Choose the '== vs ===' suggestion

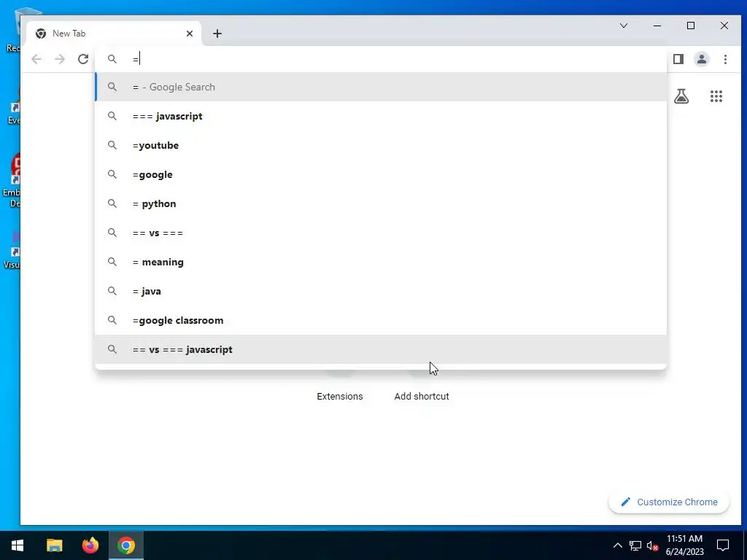pyautogui.click(x=381, y=233)
